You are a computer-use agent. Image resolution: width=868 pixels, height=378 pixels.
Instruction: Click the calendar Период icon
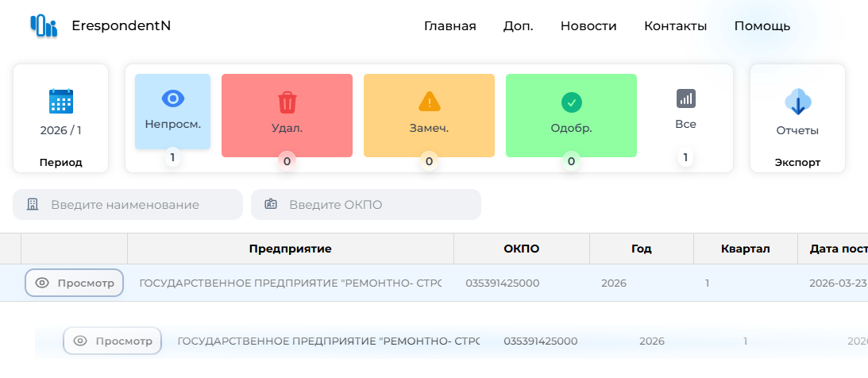[61, 102]
